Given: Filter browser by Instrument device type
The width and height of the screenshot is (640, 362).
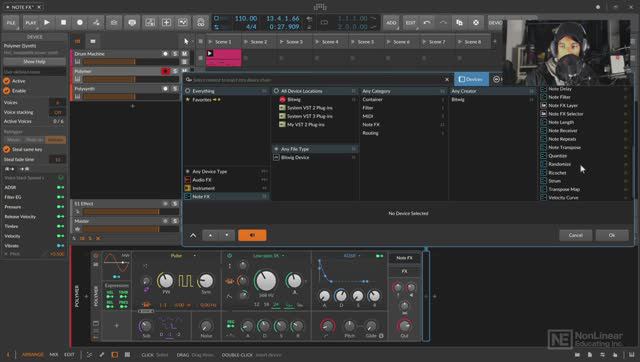Looking at the screenshot, I should (x=226, y=188).
